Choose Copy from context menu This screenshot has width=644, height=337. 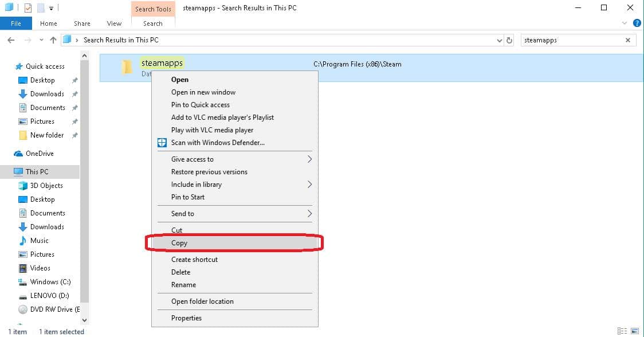235,243
